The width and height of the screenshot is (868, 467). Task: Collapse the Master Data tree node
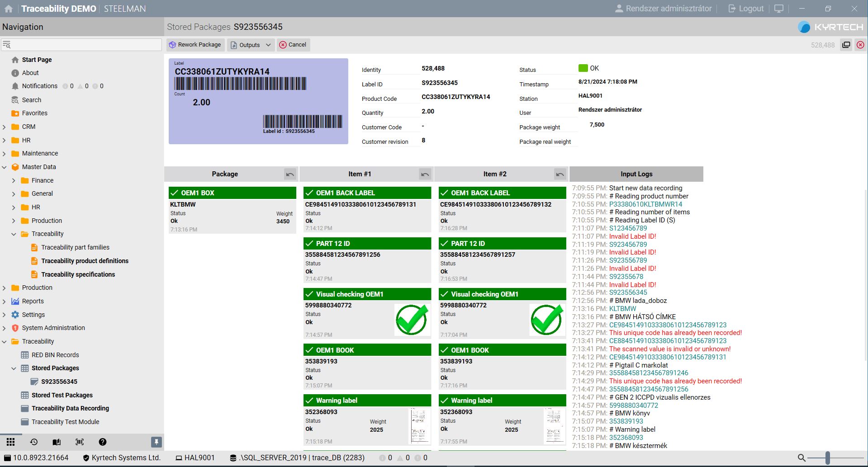point(5,167)
